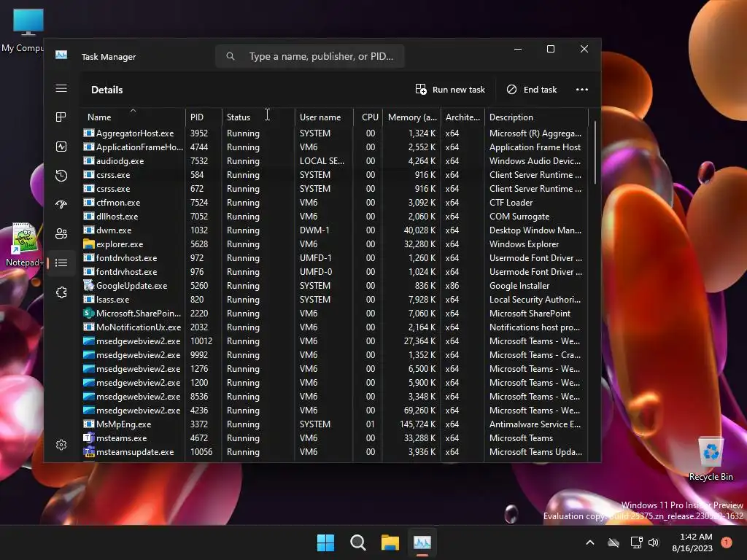Open the Users page in sidebar
The height and width of the screenshot is (560, 747).
(61, 234)
